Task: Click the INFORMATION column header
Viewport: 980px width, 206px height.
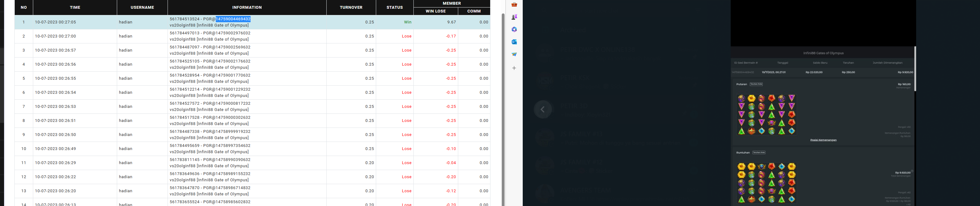Action: point(247,7)
